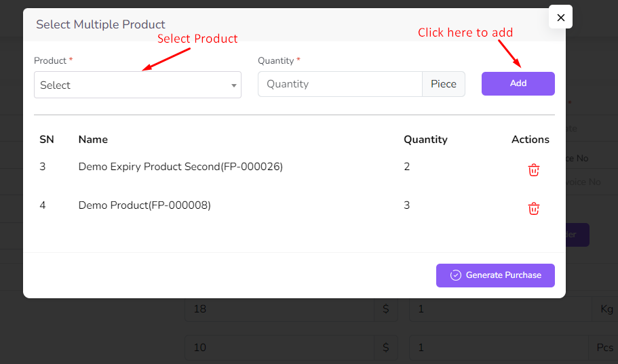Select Demo Expiry Product Second(FP-000026) name text
The height and width of the screenshot is (364, 618).
coord(180,167)
